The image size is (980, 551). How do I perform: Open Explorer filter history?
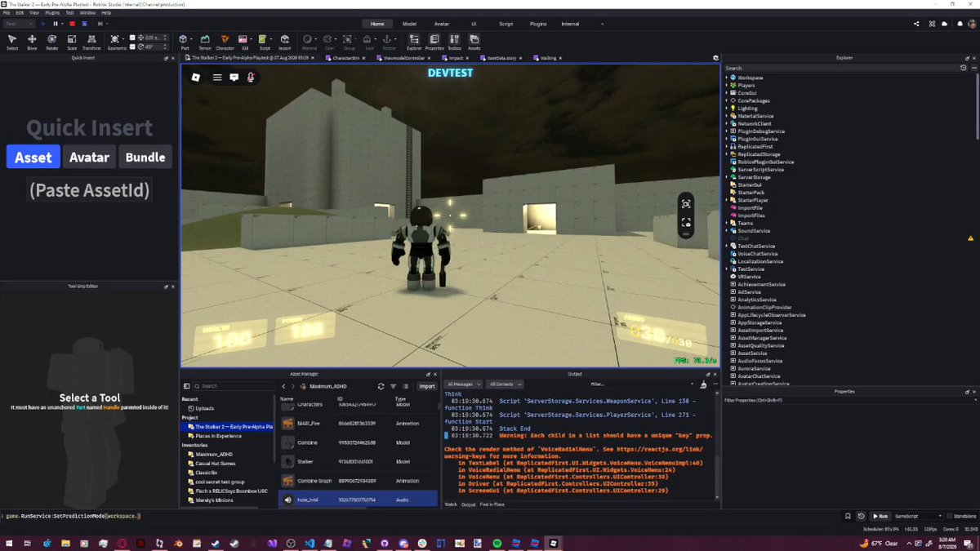pyautogui.click(x=964, y=68)
